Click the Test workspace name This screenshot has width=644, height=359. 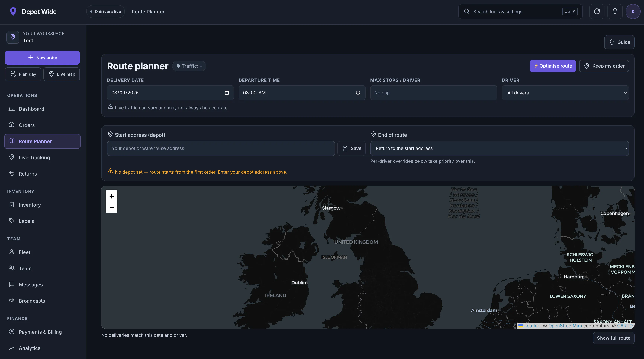click(x=28, y=41)
